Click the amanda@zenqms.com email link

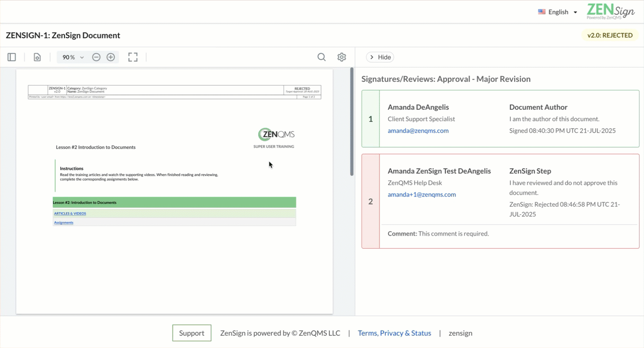tap(418, 131)
